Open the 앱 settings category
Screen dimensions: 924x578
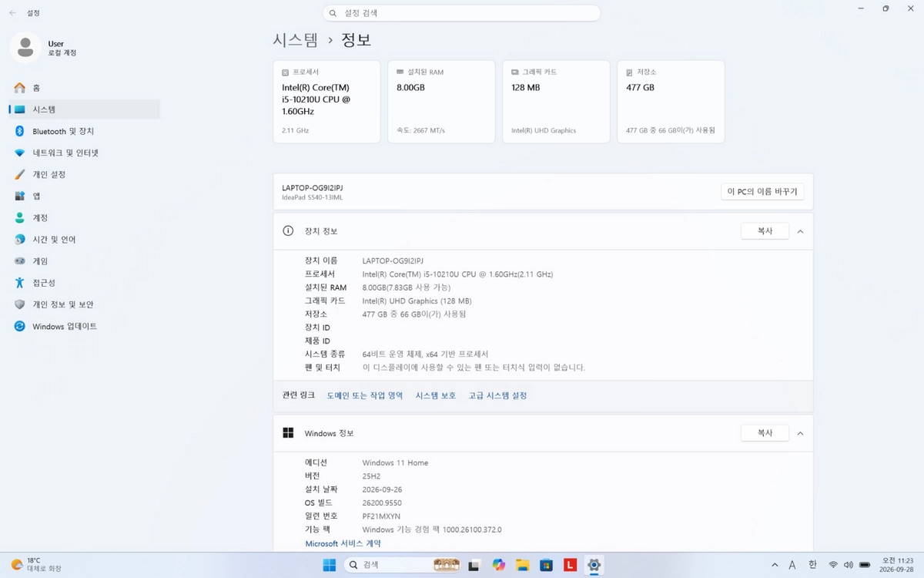pos(83,196)
